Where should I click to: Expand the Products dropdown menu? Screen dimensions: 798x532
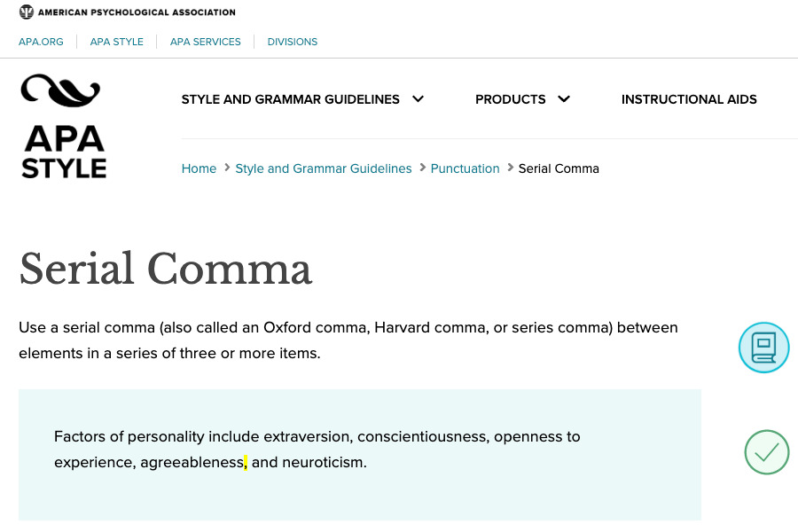click(x=563, y=99)
